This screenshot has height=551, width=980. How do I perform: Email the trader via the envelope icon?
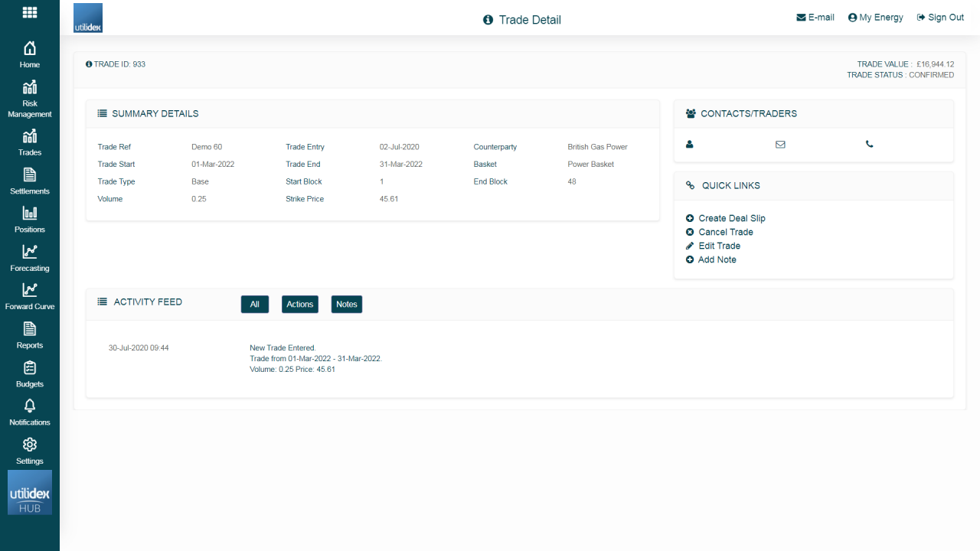click(780, 144)
